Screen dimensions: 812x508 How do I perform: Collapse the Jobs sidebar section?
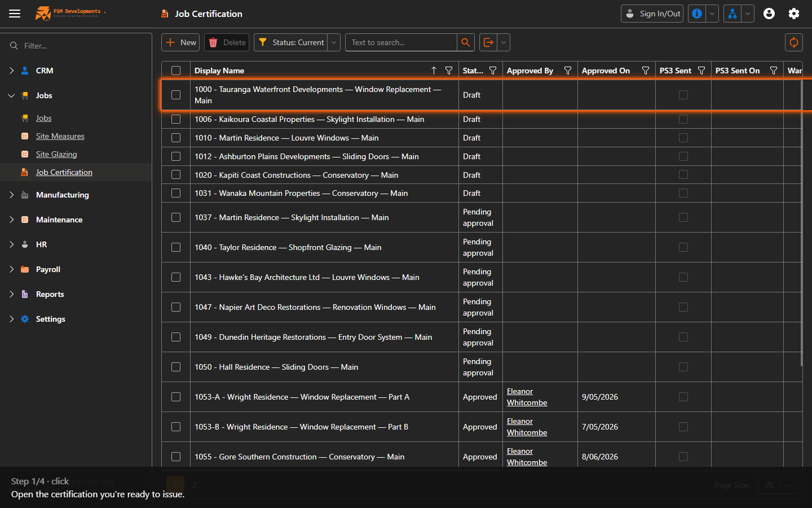(12, 95)
